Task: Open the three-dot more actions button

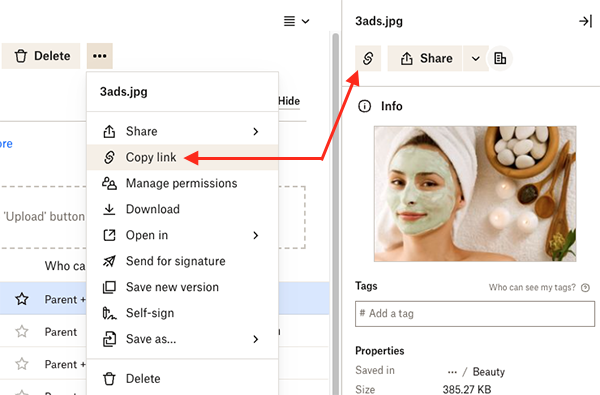Action: (x=99, y=56)
